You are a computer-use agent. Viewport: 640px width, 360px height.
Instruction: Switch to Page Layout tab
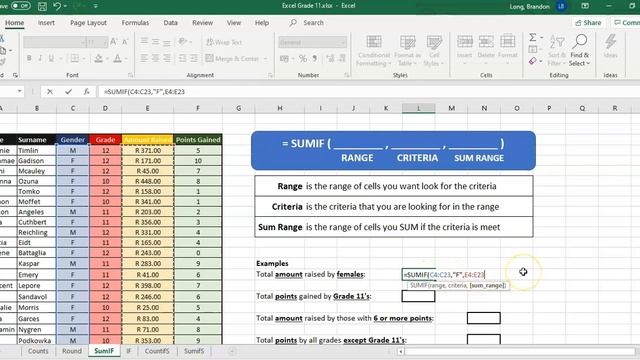point(88,23)
